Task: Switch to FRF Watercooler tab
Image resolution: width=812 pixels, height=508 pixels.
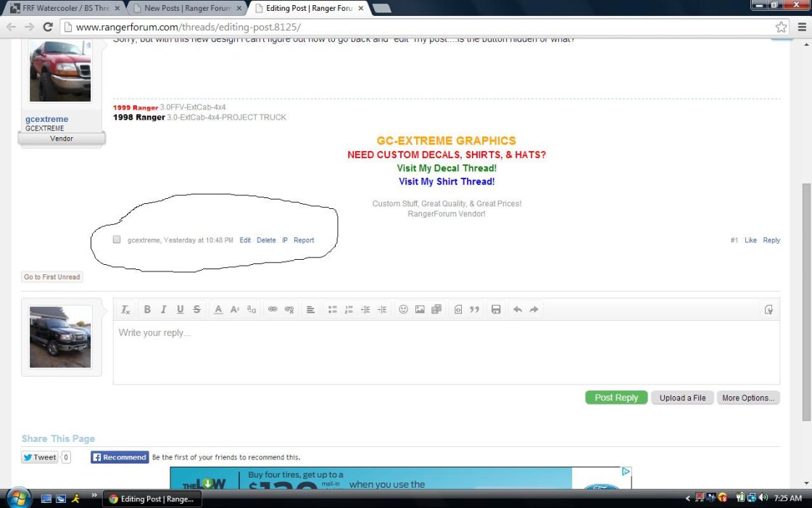Action: pyautogui.click(x=65, y=8)
